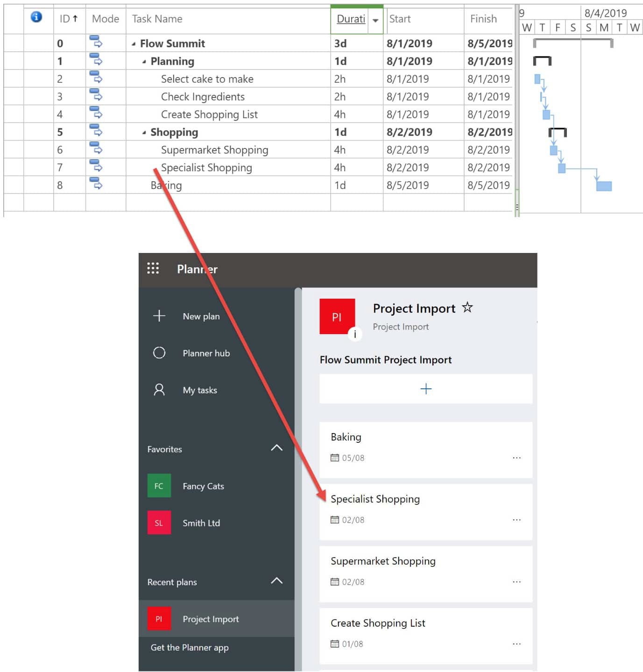Click the Finish column header
Screen dimensions: 643x672
[x=488, y=19]
